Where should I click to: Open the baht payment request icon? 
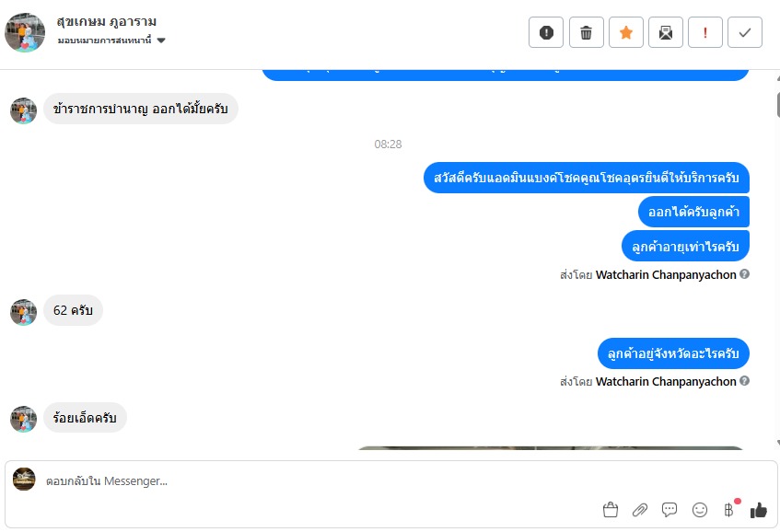[728, 510]
